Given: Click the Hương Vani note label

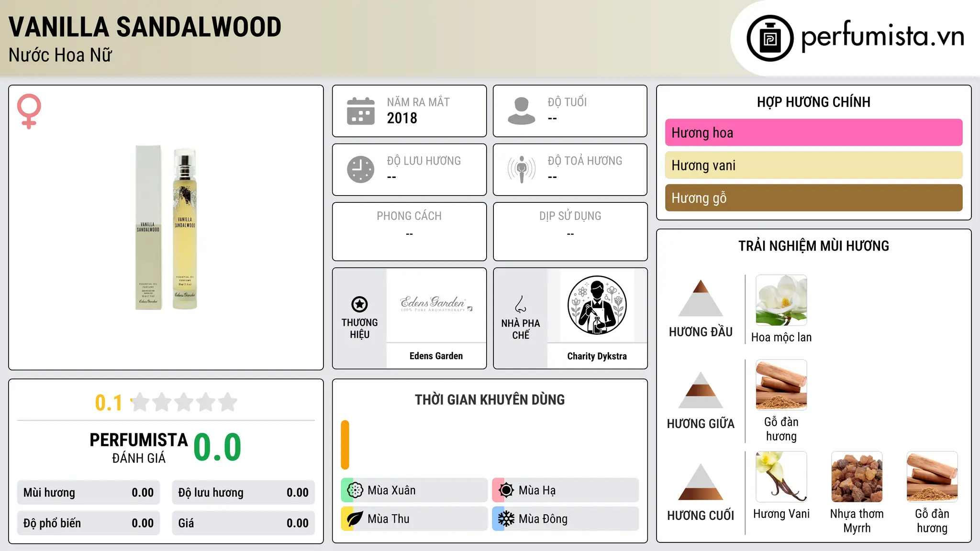Looking at the screenshot, I should point(781,514).
